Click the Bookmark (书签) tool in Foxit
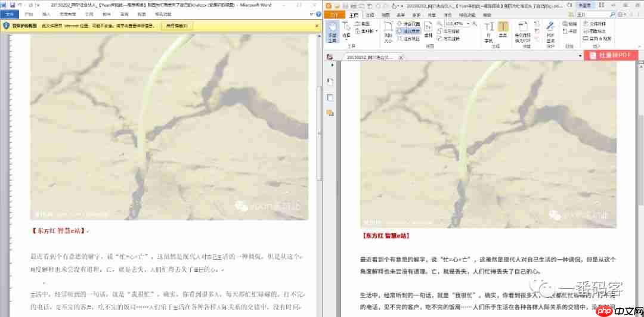 coord(571,31)
